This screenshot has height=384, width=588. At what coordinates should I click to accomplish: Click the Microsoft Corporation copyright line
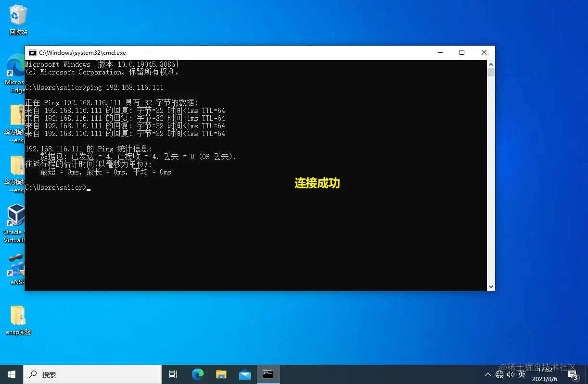[x=102, y=72]
